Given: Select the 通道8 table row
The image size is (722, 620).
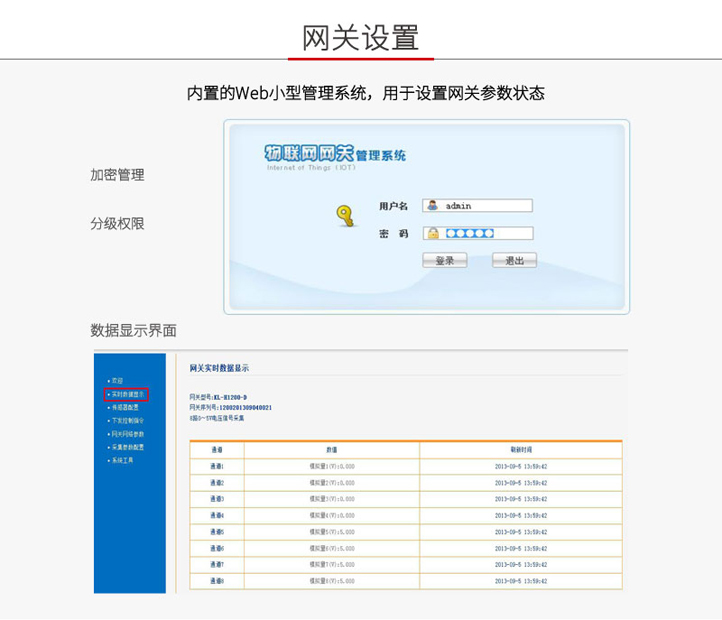Looking at the screenshot, I should pos(406,581).
